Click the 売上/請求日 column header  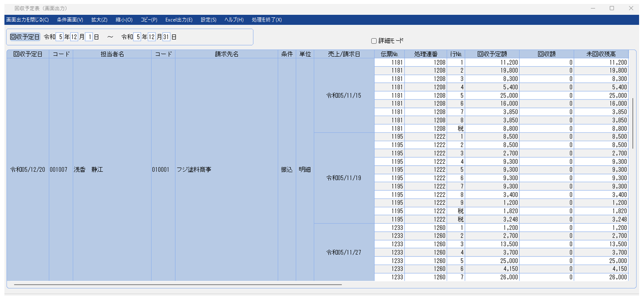344,54
